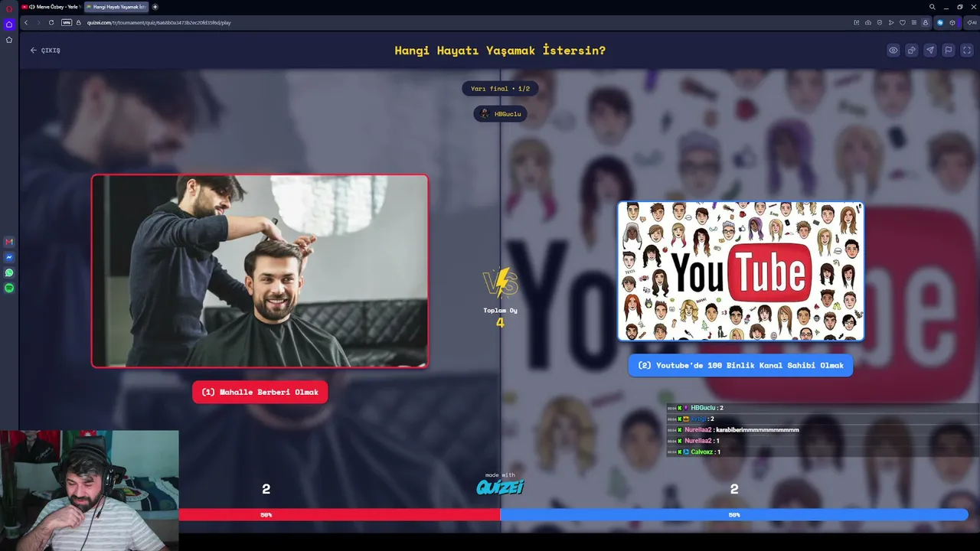The width and height of the screenshot is (980, 551).
Task: Open a new browser tab
Action: click(155, 7)
